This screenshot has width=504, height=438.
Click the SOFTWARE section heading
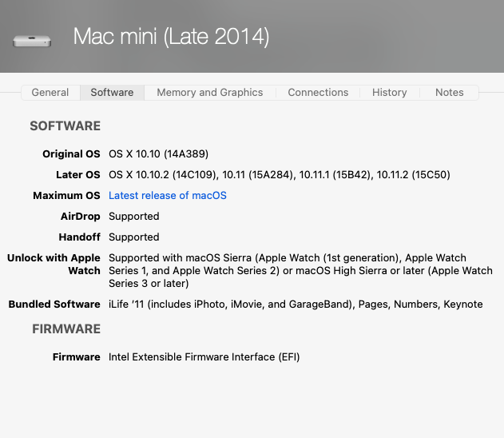pyautogui.click(x=65, y=126)
